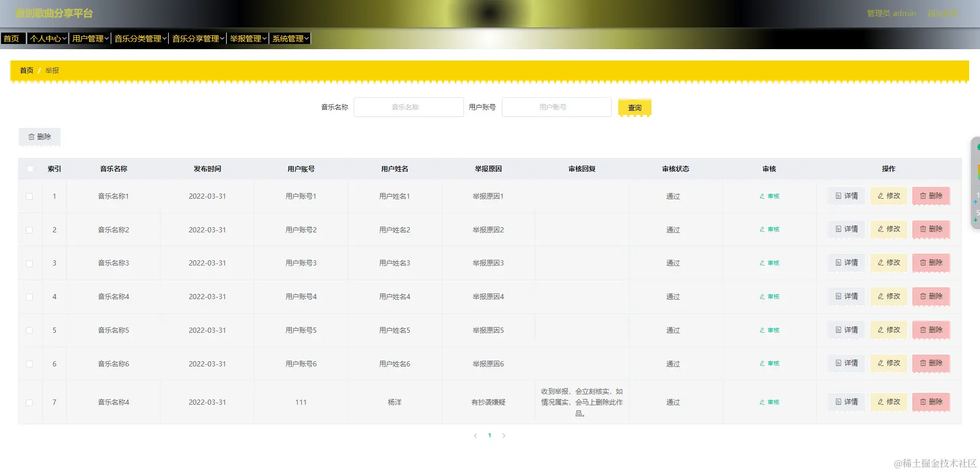Screen dimensions: 980x472
Task: Expand the 个人中心 menu
Action: coord(48,38)
